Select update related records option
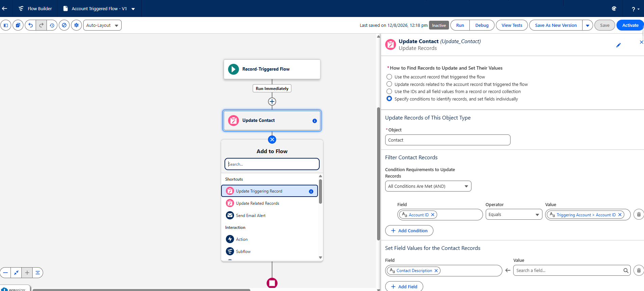This screenshot has width=644, height=291. (x=389, y=84)
